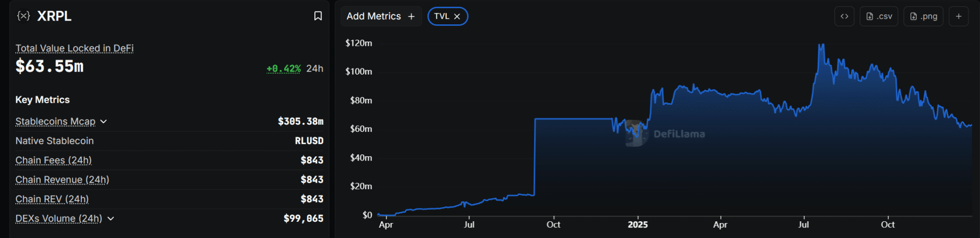
Task: Click the Native Stablecoin row label
Action: point(55,141)
